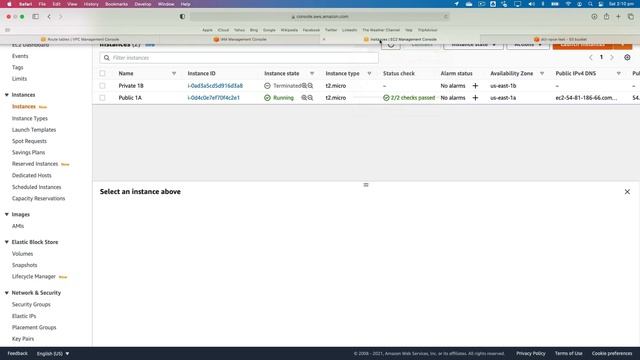640x360 pixels.
Task: Open the History menu in the menu bar
Action: (x=91, y=4)
